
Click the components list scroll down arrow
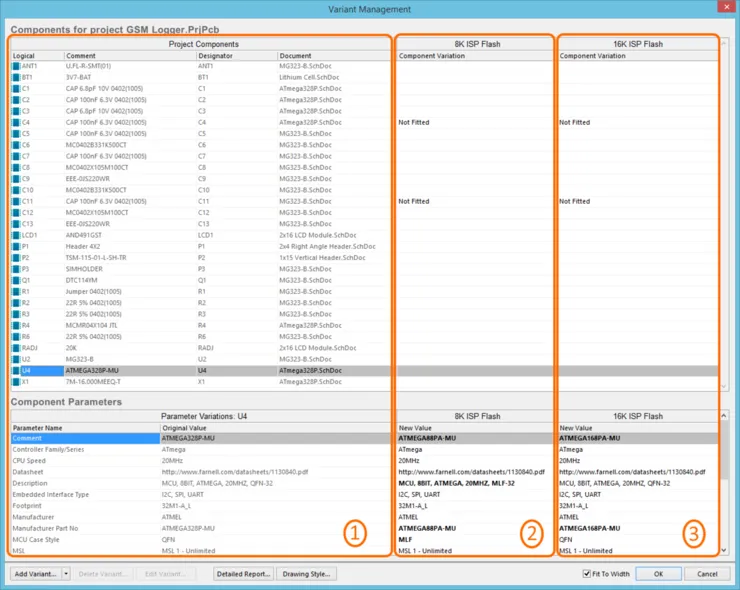(724, 386)
